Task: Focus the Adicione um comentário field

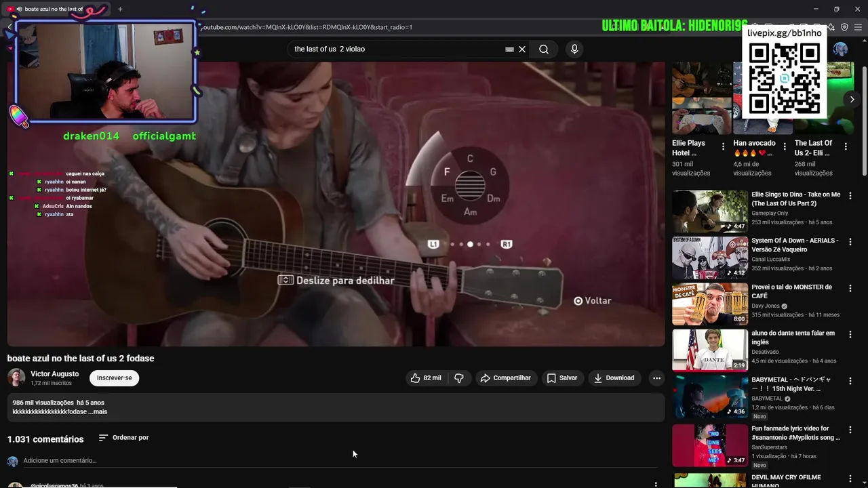Action: click(339, 461)
